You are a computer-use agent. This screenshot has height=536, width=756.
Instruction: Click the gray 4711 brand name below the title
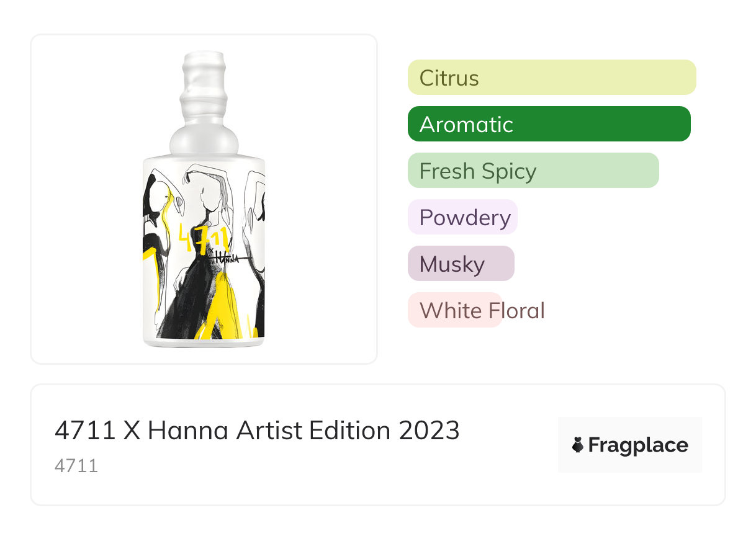click(76, 465)
